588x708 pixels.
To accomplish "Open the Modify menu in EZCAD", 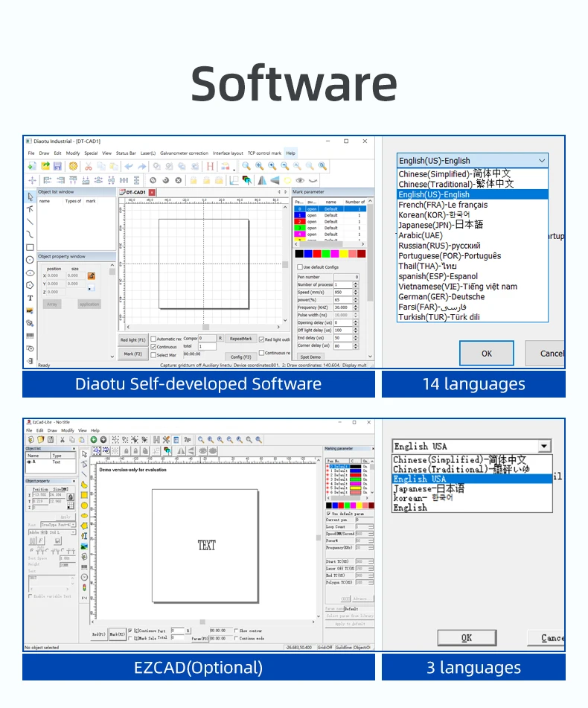I will [x=67, y=430].
